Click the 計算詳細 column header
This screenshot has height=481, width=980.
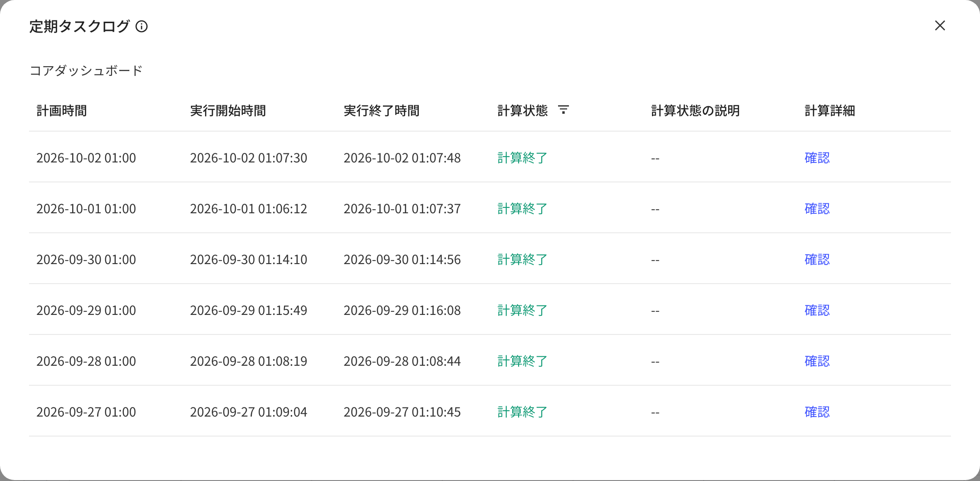pyautogui.click(x=830, y=111)
